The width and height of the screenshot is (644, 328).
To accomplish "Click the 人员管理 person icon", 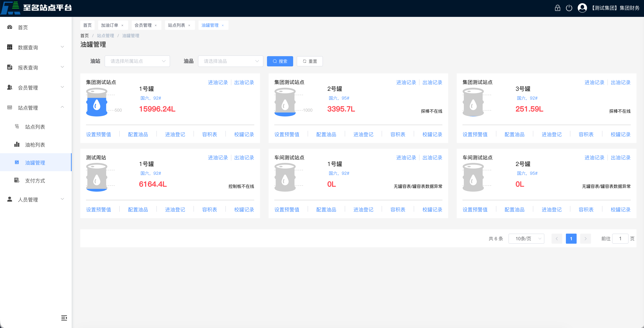I will [10, 199].
